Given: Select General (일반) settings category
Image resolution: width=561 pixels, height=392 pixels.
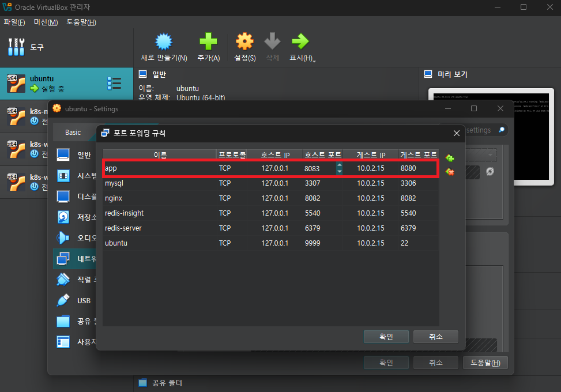Looking at the screenshot, I should (x=75, y=155).
